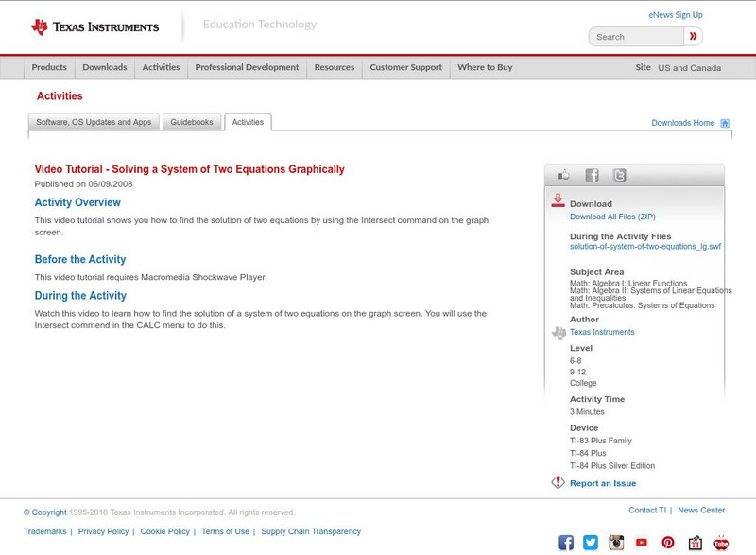Screen dimensions: 756x555
Task: Click the 'TI-84 Plus' device entry
Action: (588, 453)
